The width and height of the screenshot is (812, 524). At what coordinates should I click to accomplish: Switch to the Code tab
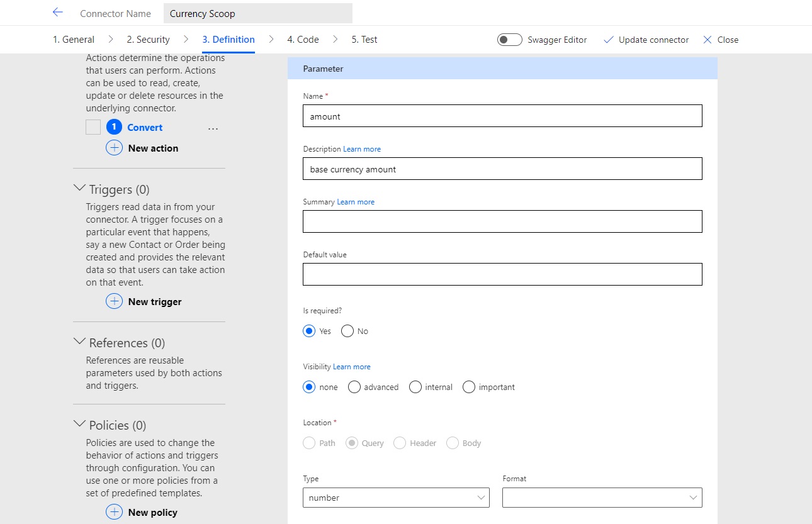tap(302, 39)
